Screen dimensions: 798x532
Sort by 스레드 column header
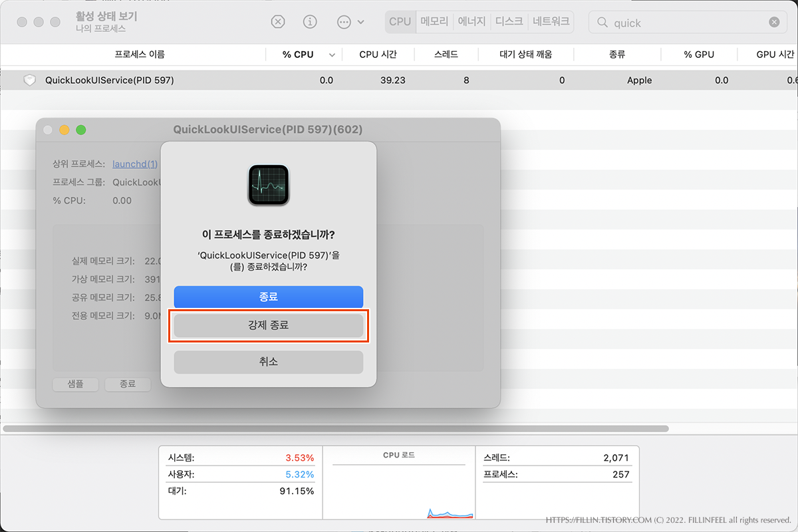click(446, 55)
